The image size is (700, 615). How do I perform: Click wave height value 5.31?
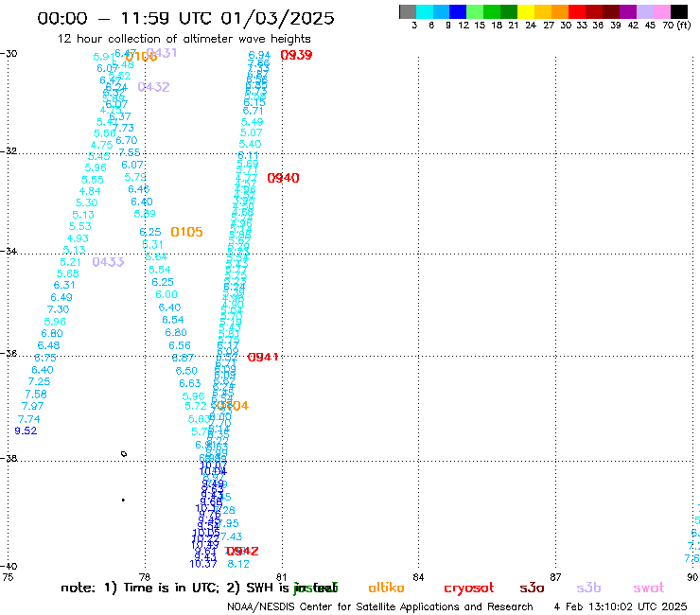[x=152, y=245]
